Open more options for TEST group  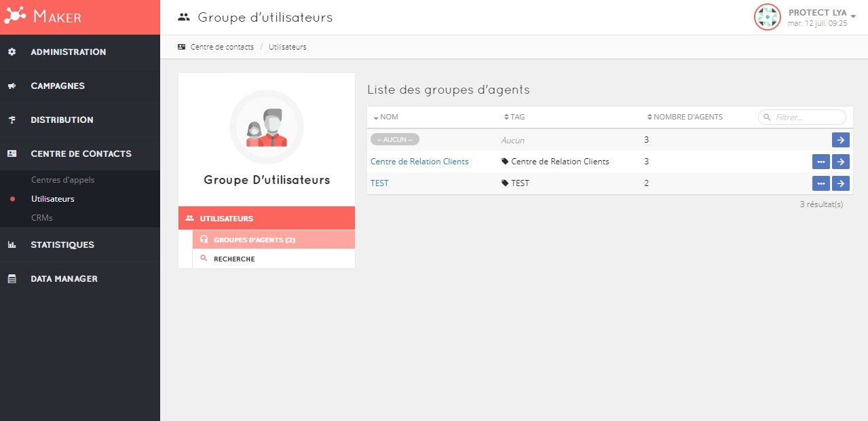820,183
